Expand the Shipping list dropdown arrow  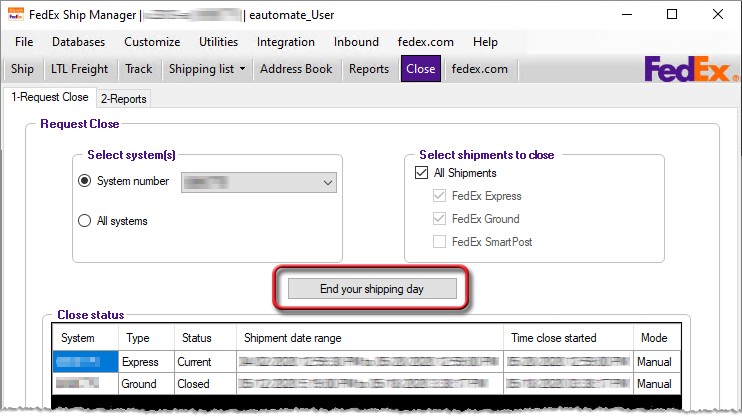pyautogui.click(x=242, y=69)
